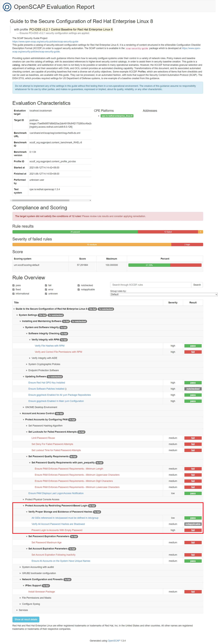Click the cpe:/o:redhat:enterprise_linux:8 platform badge
The image size is (218, 644).
coord(117,116)
